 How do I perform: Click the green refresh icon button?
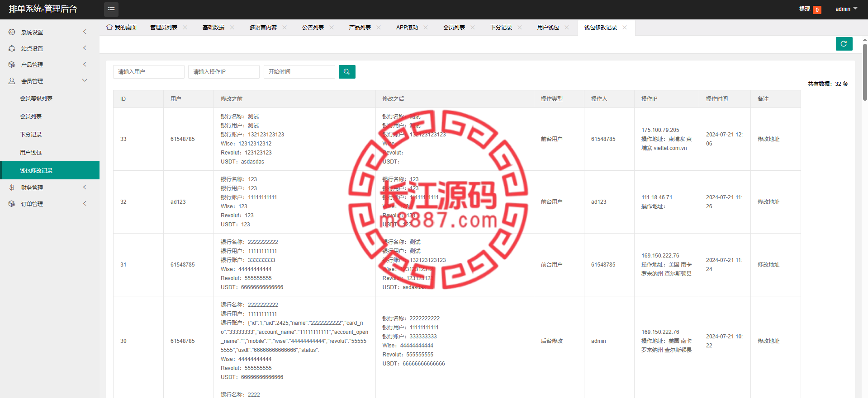(x=844, y=44)
